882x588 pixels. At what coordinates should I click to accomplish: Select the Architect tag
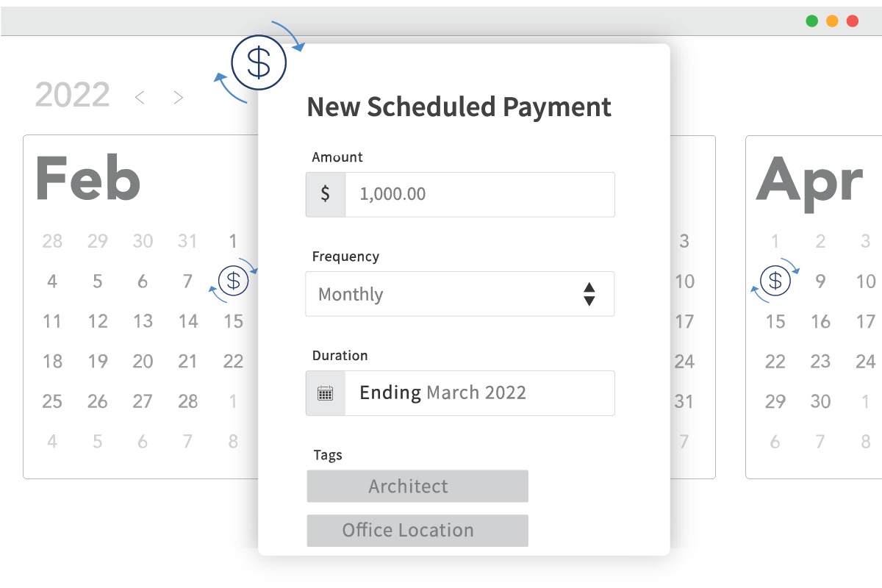(417, 486)
